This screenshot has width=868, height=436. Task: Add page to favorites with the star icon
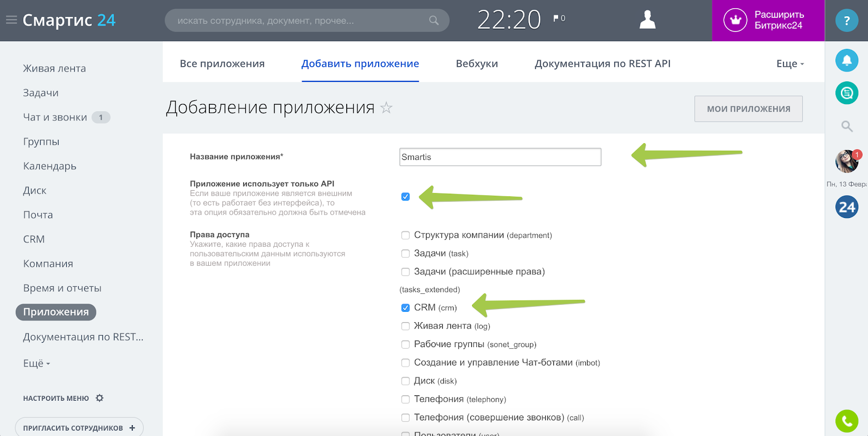386,108
